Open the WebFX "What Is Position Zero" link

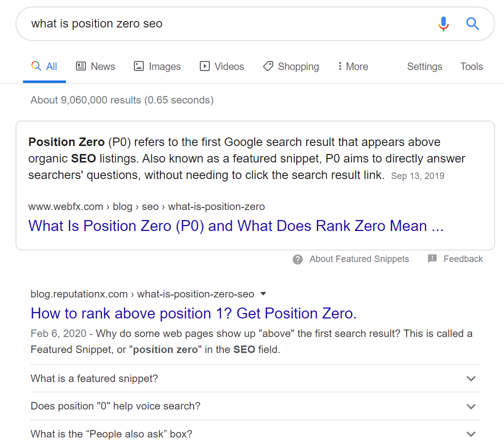pos(236,226)
